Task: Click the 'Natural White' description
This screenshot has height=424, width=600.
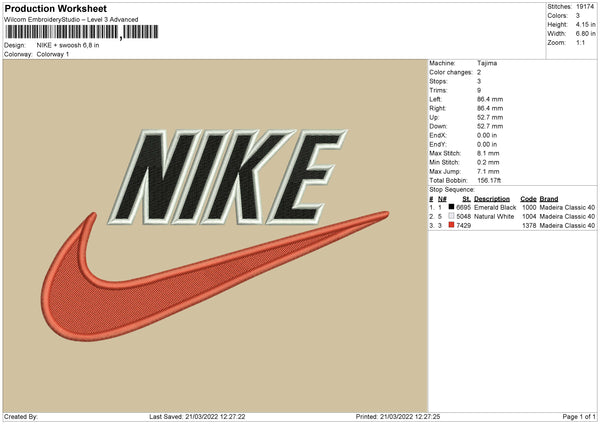Action: point(494,217)
